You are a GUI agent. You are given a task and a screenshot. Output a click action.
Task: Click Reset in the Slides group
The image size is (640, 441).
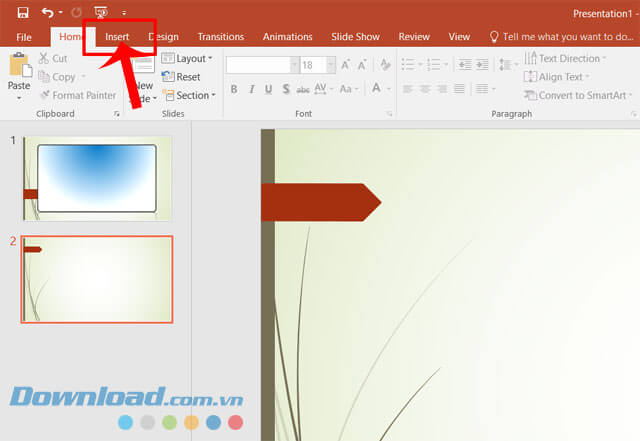(180, 77)
